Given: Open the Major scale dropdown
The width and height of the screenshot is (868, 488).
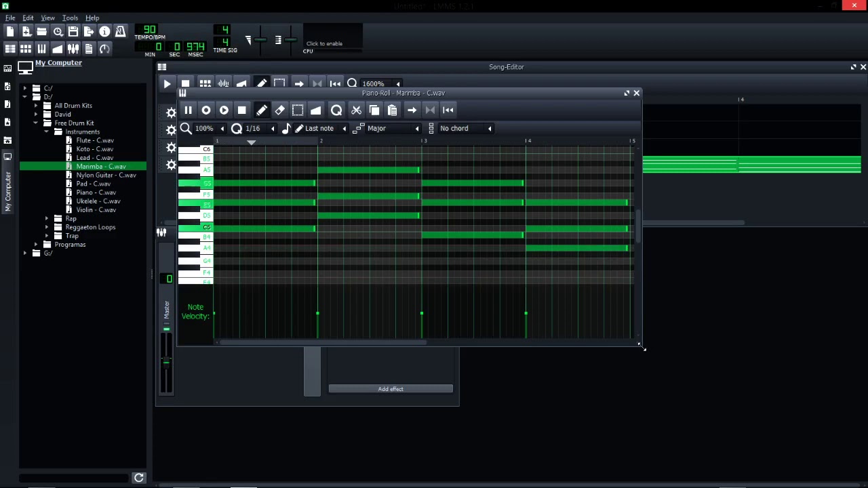Looking at the screenshot, I should pos(393,128).
